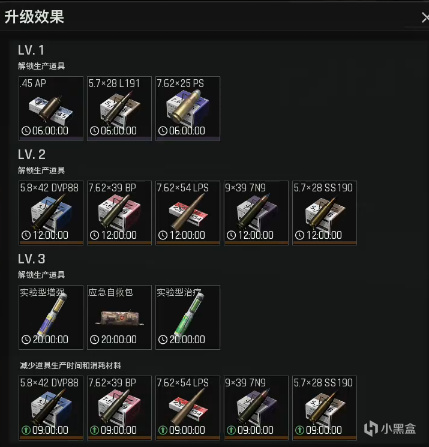Select the 实验型治疗 green injector
The height and width of the screenshot is (447, 429).
click(188, 317)
